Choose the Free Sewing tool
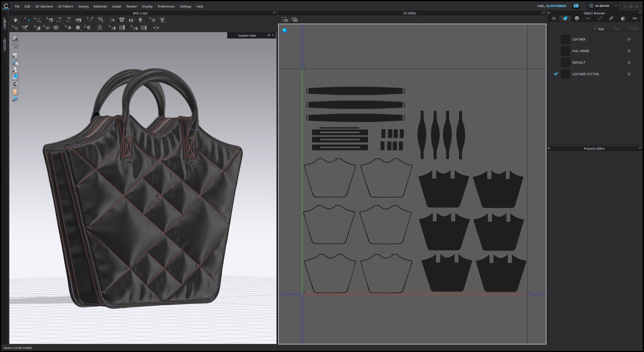Image resolution: width=644 pixels, height=352 pixels. [69, 20]
